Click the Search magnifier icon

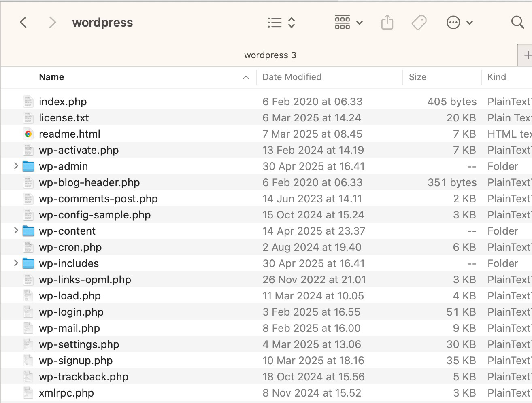tap(517, 22)
